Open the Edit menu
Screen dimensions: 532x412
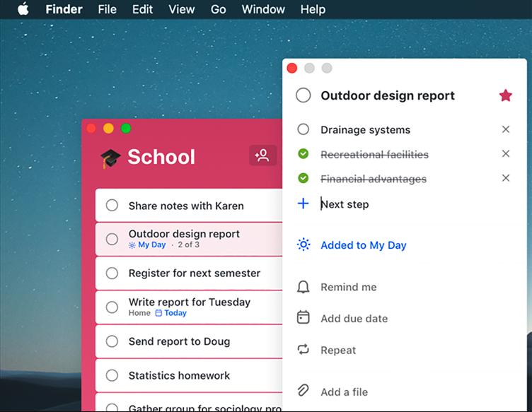(x=142, y=9)
